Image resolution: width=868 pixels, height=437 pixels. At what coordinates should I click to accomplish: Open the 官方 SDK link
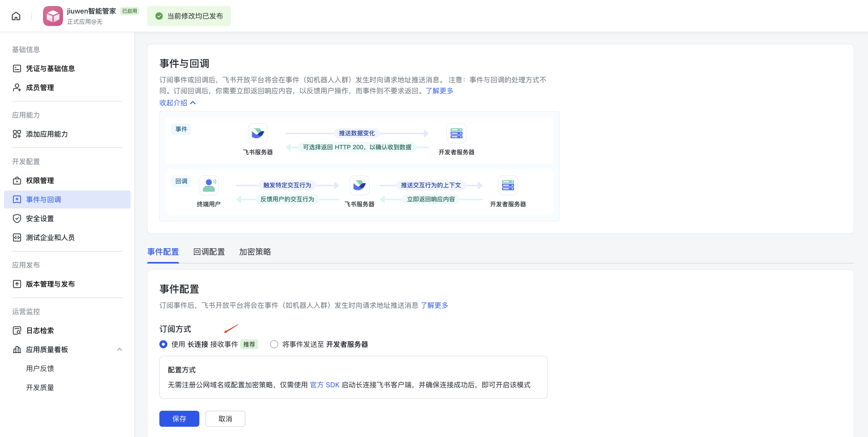[325, 385]
